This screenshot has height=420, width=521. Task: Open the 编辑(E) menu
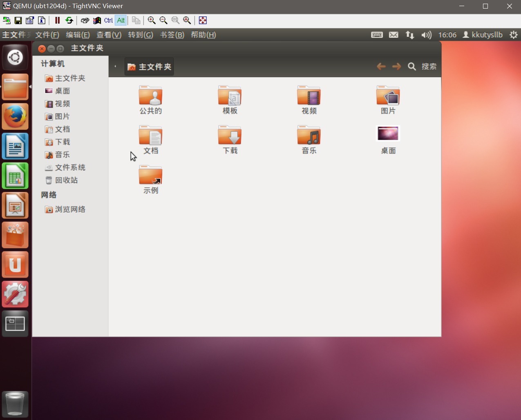pos(78,35)
